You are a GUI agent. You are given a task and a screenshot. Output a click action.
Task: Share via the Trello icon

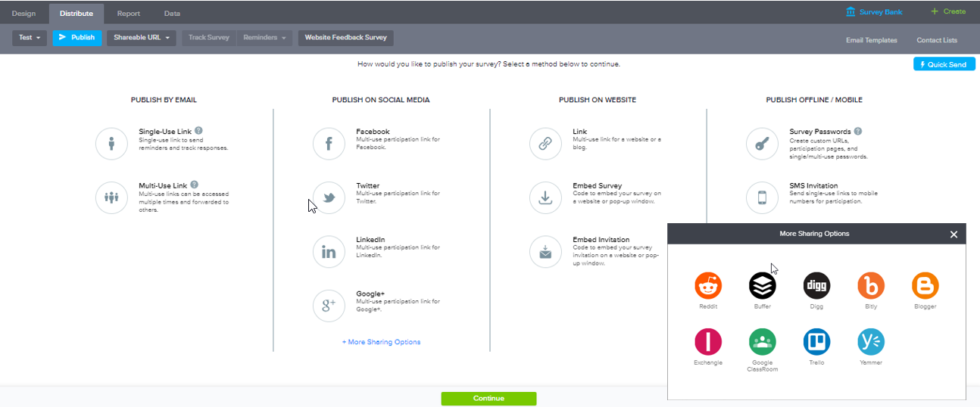816,342
